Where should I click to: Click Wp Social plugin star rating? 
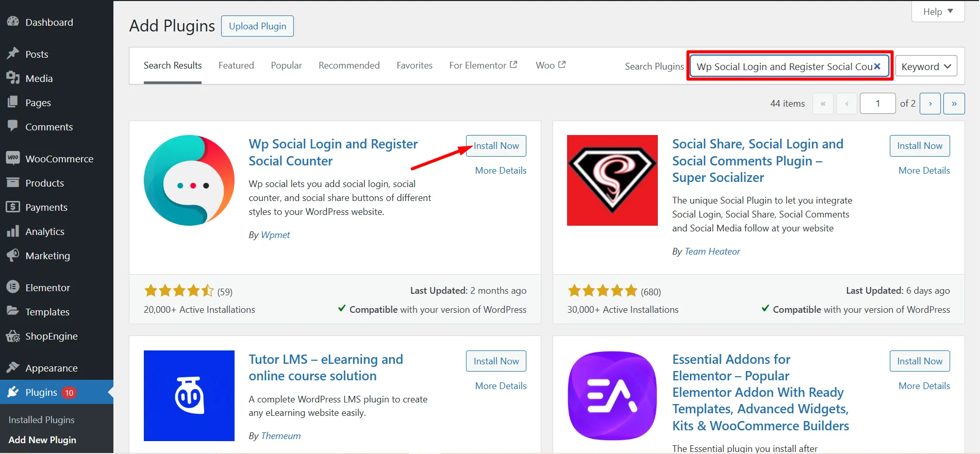click(x=179, y=291)
